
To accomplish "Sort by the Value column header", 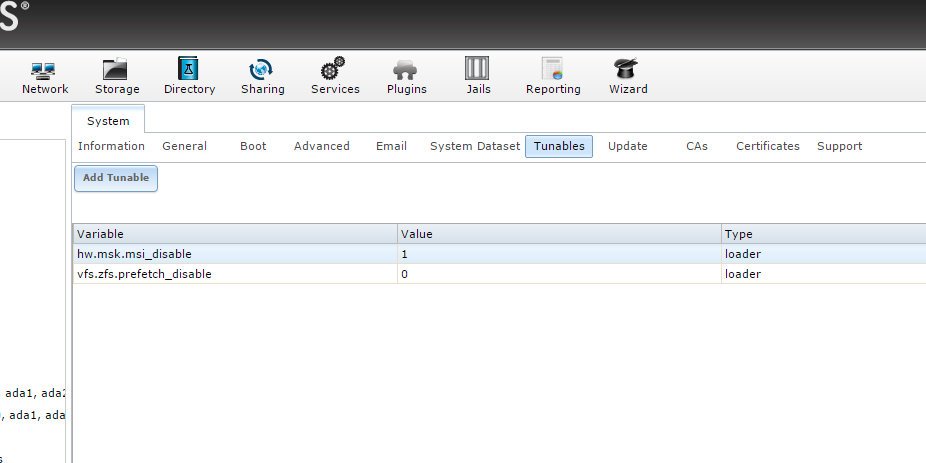I will point(559,234).
